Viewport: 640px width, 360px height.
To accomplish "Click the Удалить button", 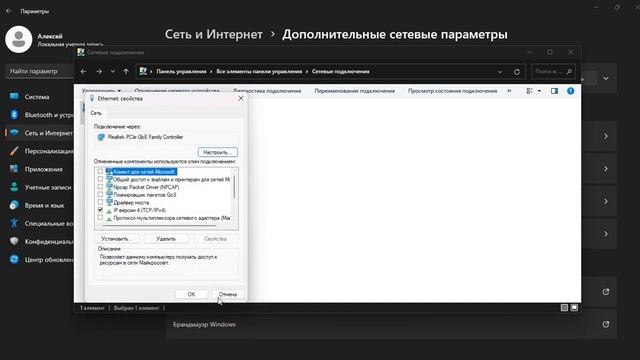I will [166, 238].
